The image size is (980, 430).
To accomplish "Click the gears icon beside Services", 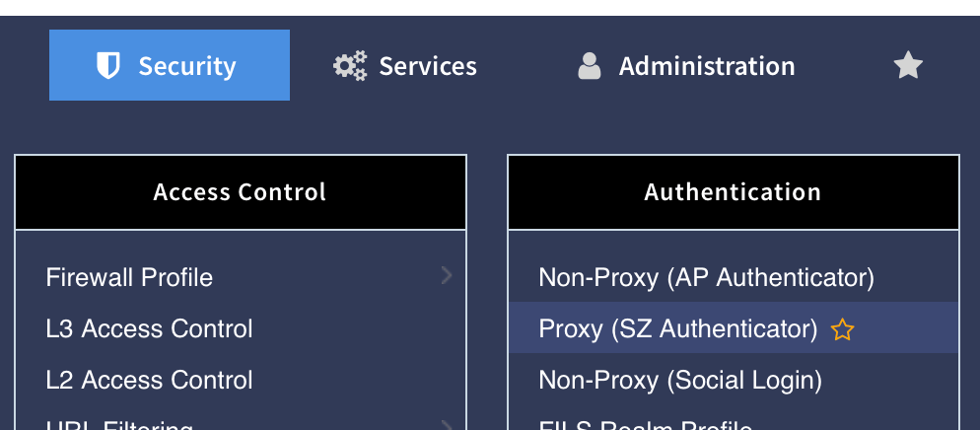I will point(349,66).
